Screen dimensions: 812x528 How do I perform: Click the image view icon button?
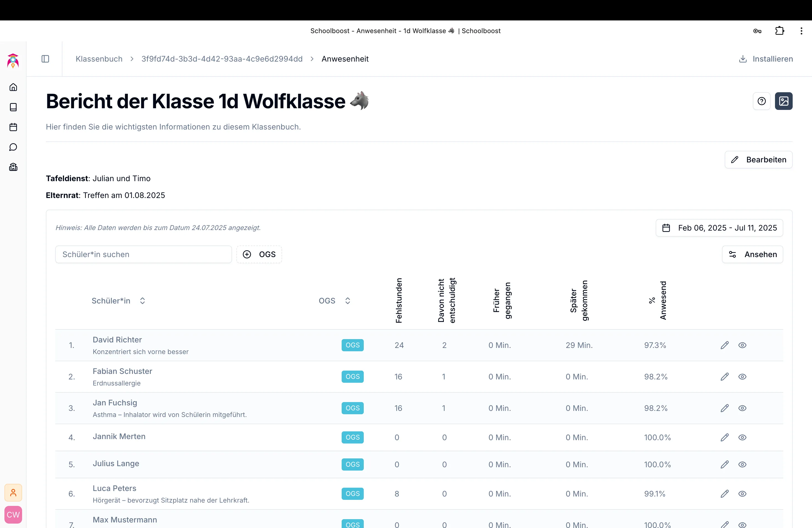[x=783, y=101]
